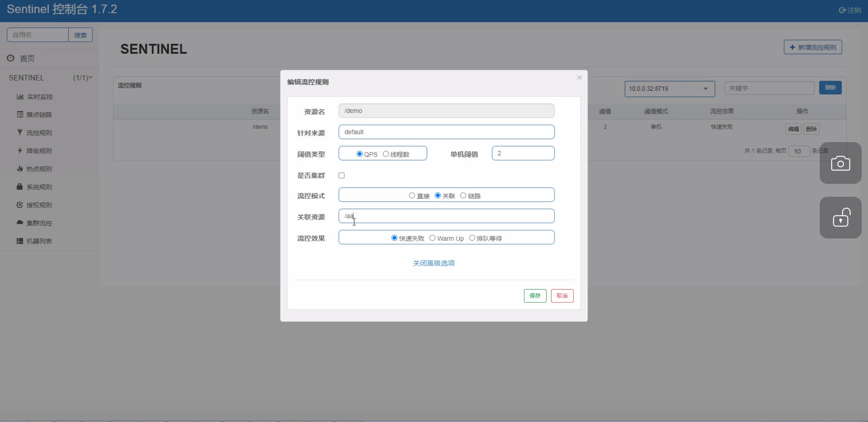Open 实时监控 in the sidebar
868x422 pixels.
40,97
